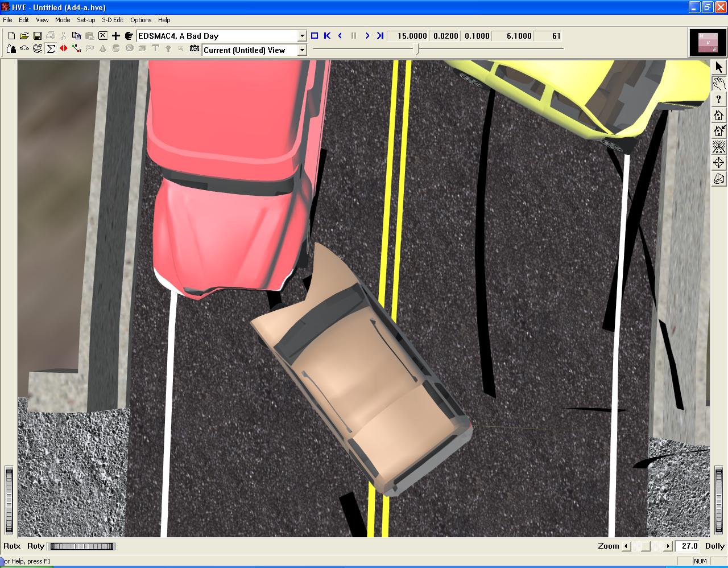728x568 pixels.
Task: Toggle the Sigma toolbar button
Action: click(x=51, y=49)
